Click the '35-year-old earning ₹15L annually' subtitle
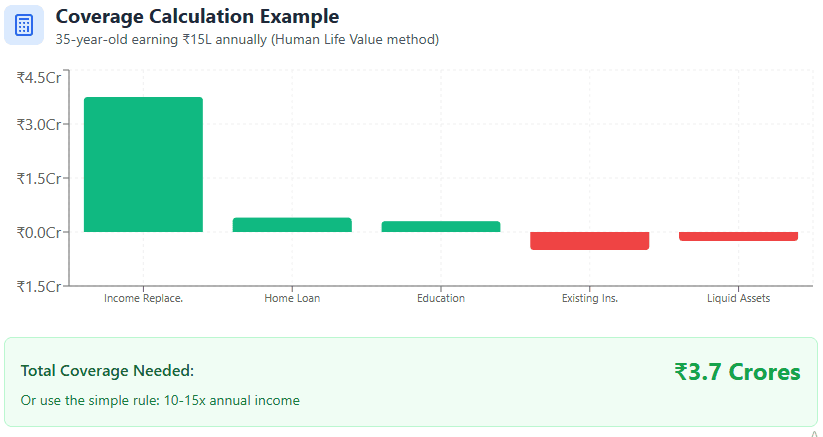The height and width of the screenshot is (437, 823). pos(247,40)
